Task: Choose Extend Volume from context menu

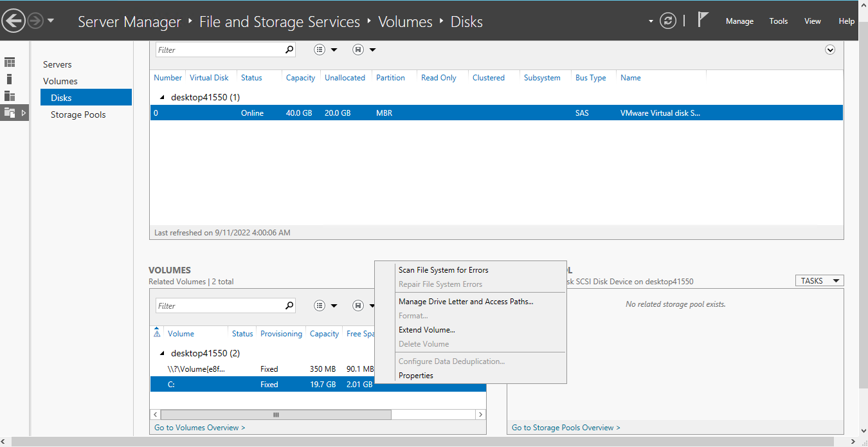Action: [x=426, y=330]
